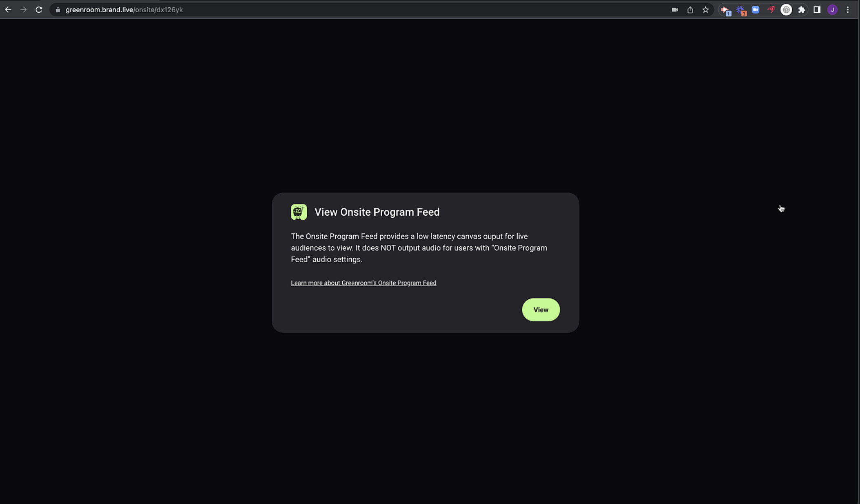Open the red arrow extension with badge 1
The image size is (860, 504).
coord(725,10)
